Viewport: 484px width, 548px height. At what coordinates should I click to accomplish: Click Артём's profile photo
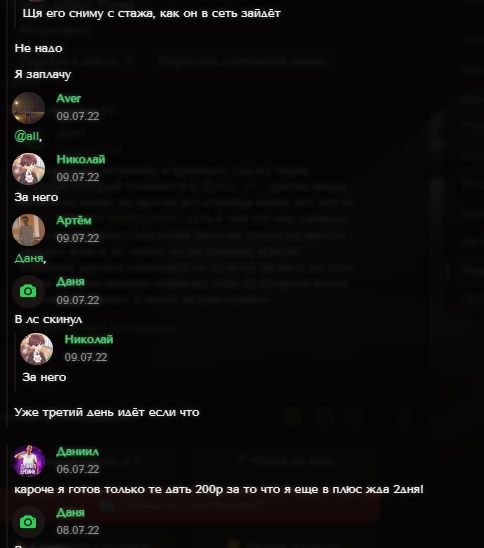(x=28, y=230)
